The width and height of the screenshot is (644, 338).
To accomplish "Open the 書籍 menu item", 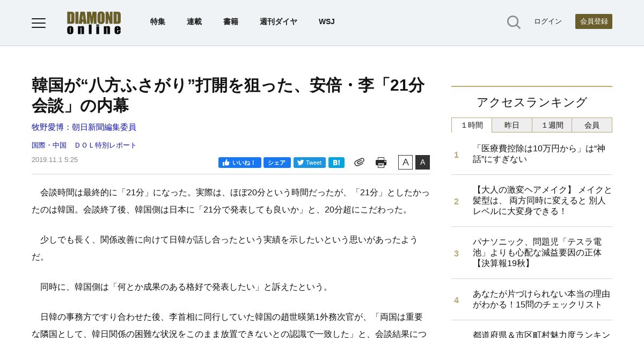I will 231,21.
